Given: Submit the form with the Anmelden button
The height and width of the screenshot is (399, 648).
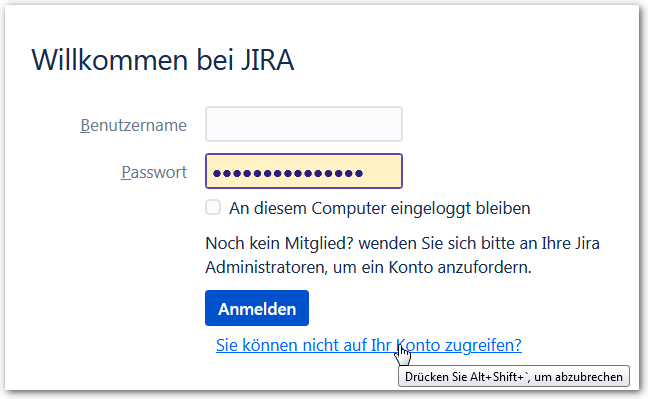Looking at the screenshot, I should click(x=257, y=308).
